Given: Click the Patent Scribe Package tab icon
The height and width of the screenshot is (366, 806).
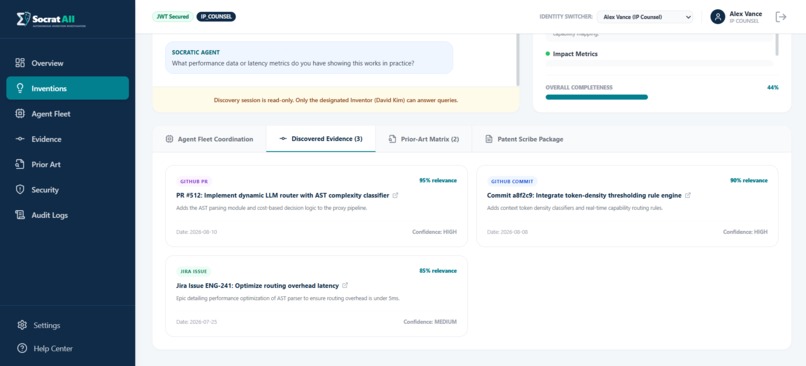Looking at the screenshot, I should 488,139.
